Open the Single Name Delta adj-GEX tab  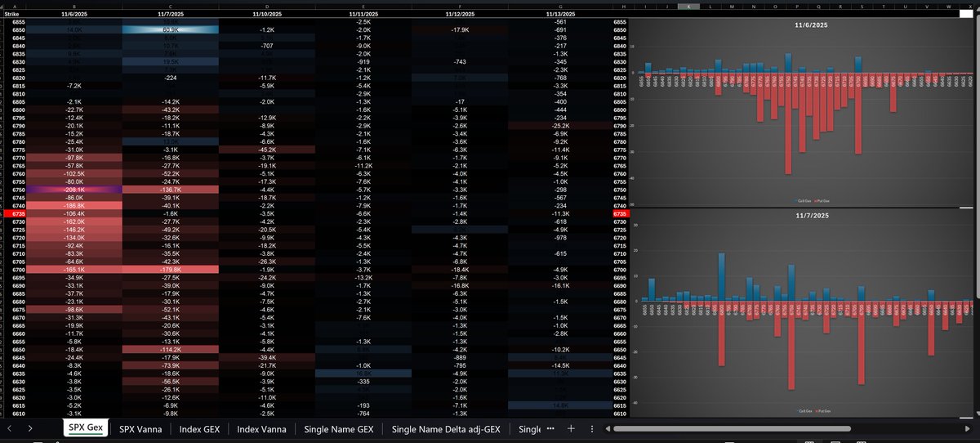(x=446, y=428)
